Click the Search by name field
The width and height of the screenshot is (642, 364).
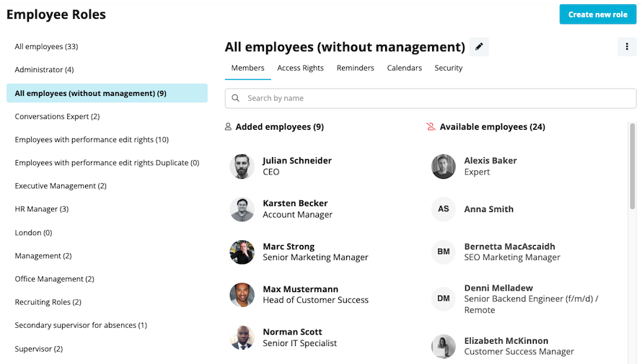(x=431, y=98)
